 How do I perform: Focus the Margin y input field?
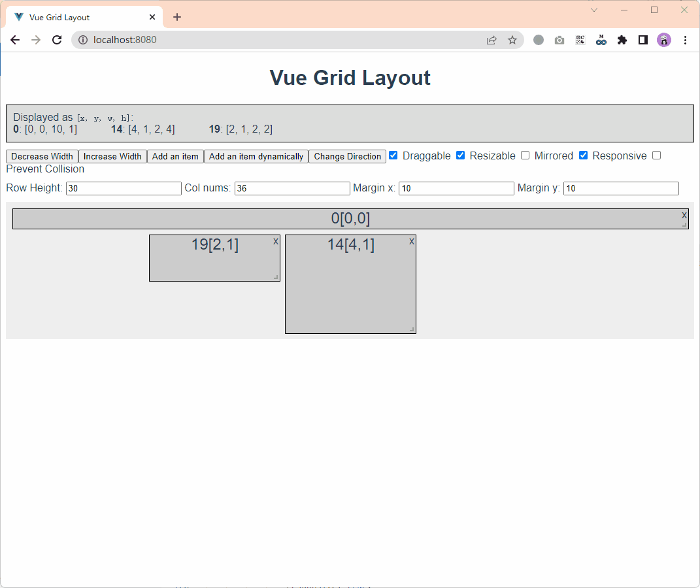(x=621, y=188)
